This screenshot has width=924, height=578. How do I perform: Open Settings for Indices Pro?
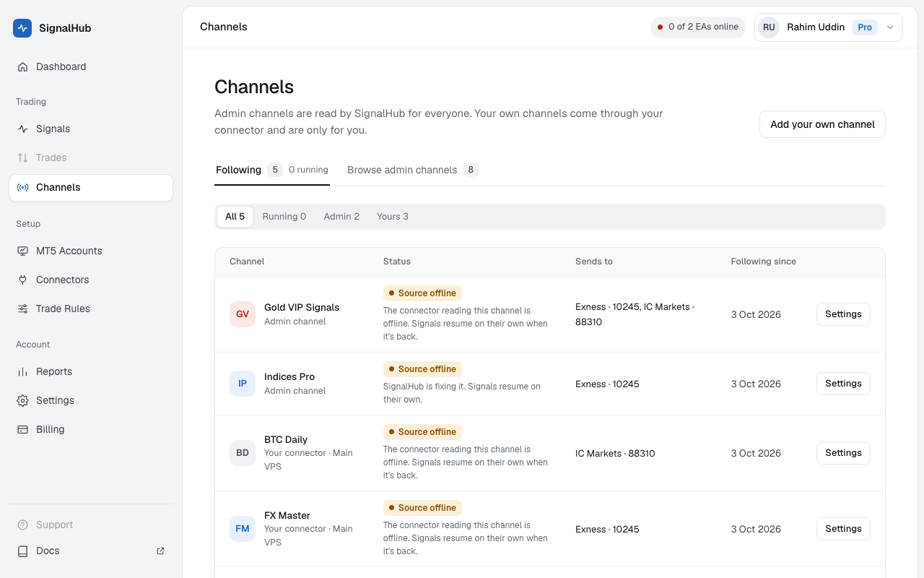[843, 384]
